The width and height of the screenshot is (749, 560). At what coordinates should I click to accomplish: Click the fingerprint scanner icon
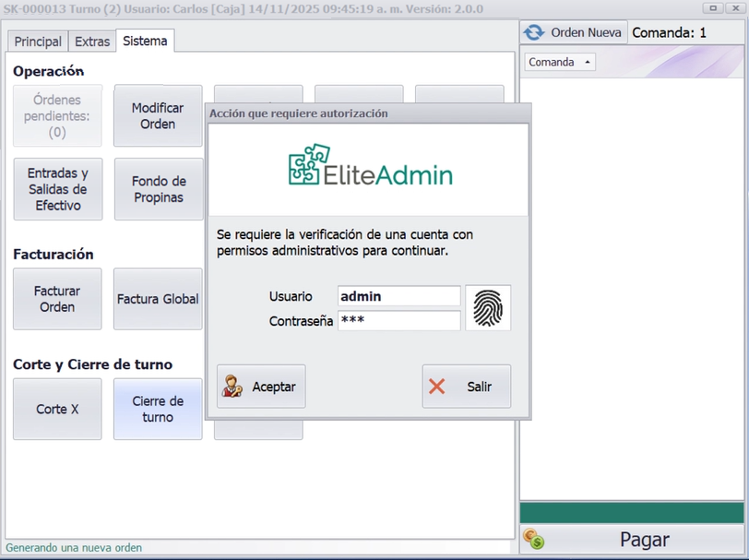[488, 308]
